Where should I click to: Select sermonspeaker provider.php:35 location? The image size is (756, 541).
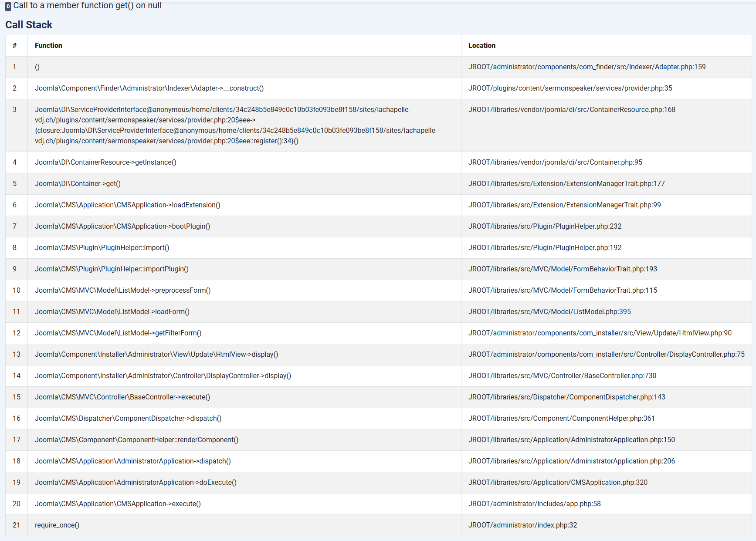pos(570,88)
